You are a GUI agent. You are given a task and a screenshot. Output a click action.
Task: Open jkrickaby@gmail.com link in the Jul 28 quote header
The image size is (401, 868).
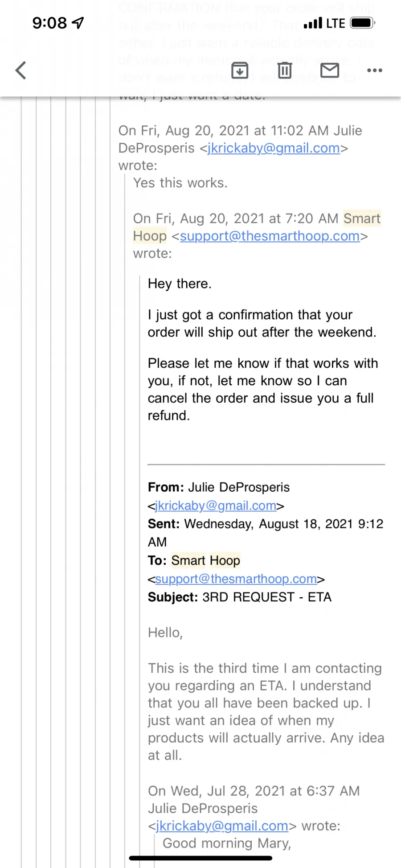pyautogui.click(x=222, y=826)
